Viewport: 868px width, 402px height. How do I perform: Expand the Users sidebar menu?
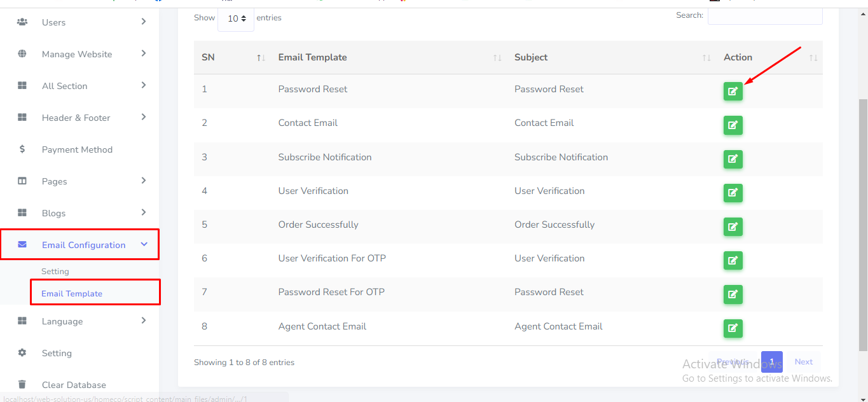pyautogui.click(x=144, y=22)
